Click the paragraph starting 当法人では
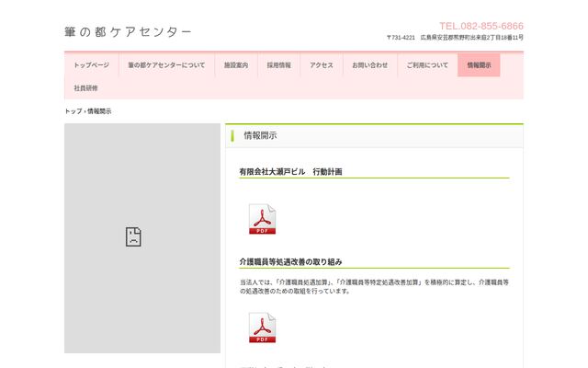Image resolution: width=588 pixels, height=368 pixels. click(374, 286)
